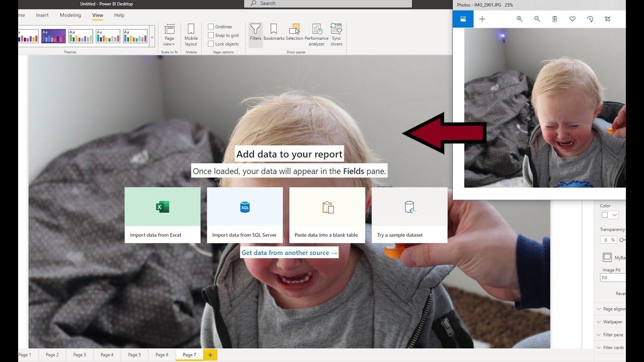Switch to Page 3 tab
The height and width of the screenshot is (362, 644).
(79, 355)
